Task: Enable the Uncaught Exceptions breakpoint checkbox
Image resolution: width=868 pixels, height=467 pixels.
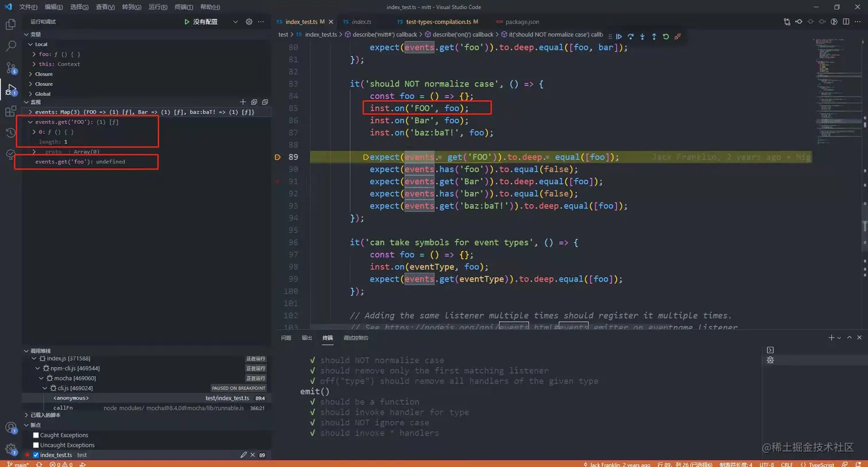Action: (36, 445)
